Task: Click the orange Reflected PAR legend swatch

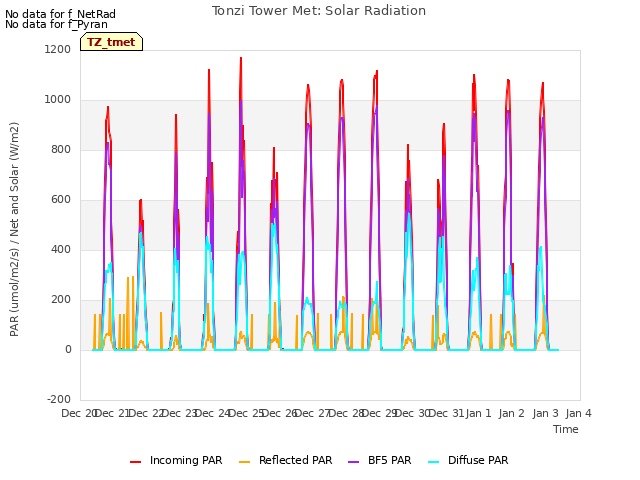Action: [244, 462]
